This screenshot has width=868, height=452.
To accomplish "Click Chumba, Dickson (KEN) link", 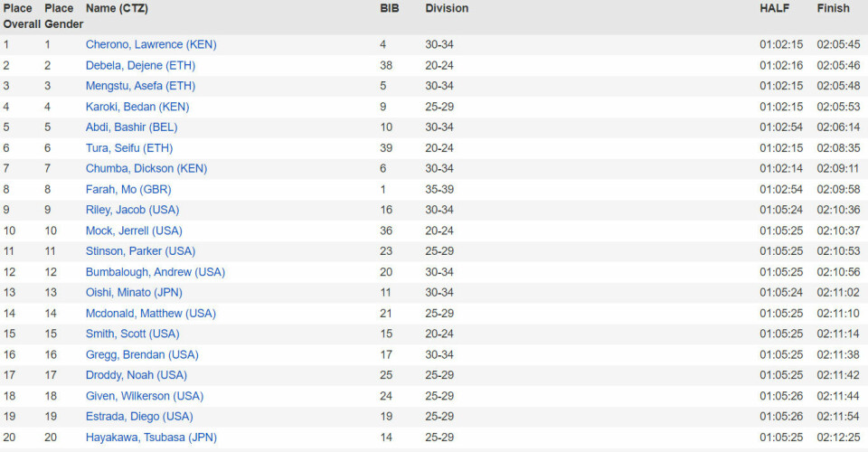I will click(x=146, y=169).
